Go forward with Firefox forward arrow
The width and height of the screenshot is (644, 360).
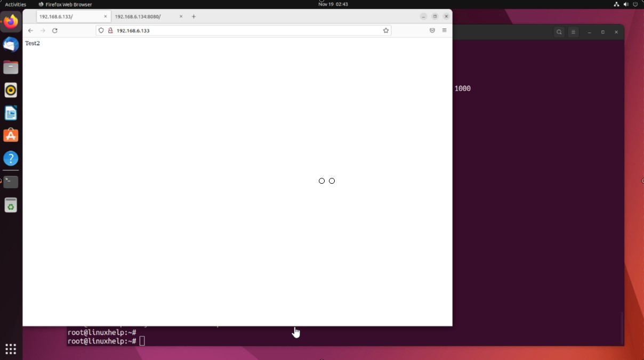click(x=43, y=30)
